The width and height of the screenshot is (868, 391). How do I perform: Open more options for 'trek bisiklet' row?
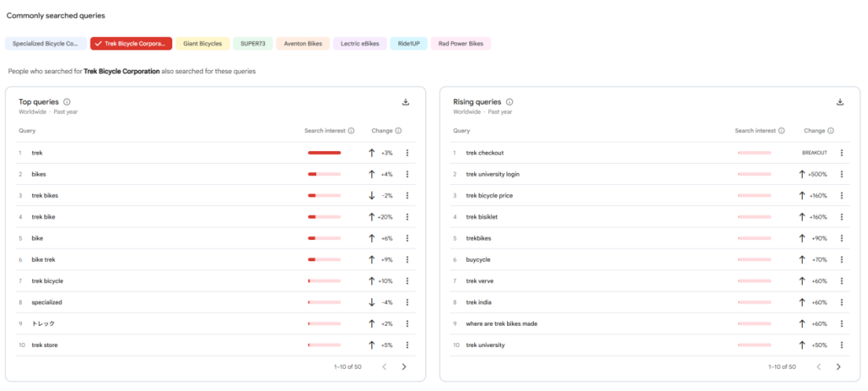coord(841,217)
